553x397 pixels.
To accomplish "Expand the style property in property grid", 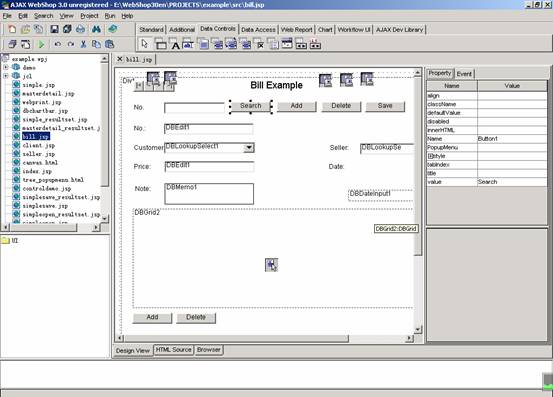I will (x=430, y=156).
